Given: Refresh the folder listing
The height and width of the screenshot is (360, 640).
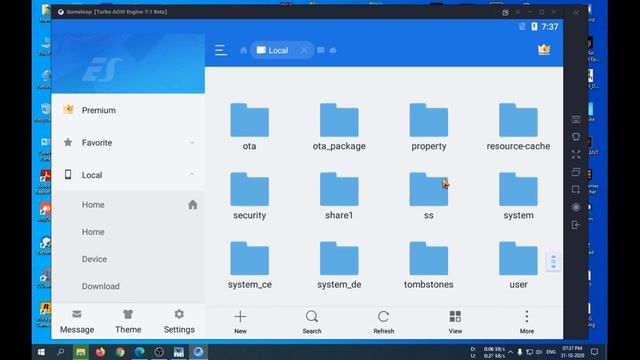Looking at the screenshot, I should pyautogui.click(x=384, y=322).
